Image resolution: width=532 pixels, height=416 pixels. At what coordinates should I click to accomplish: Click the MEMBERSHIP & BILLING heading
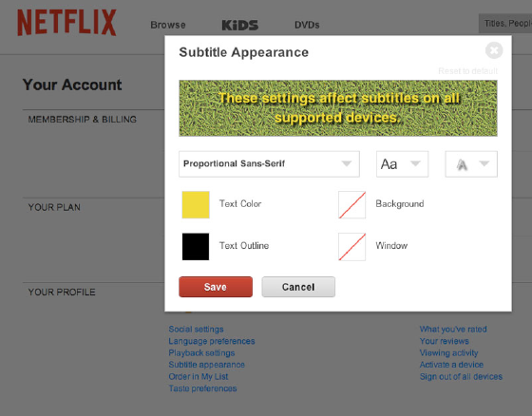(x=82, y=120)
